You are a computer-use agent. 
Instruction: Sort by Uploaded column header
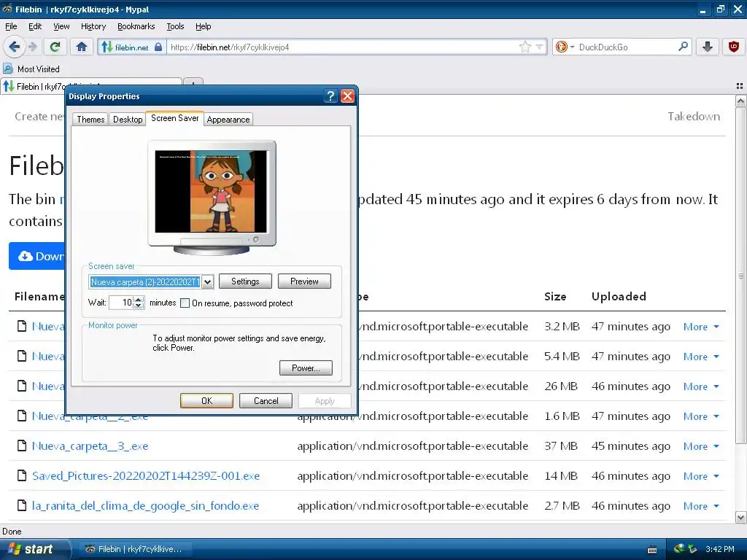[x=619, y=297]
